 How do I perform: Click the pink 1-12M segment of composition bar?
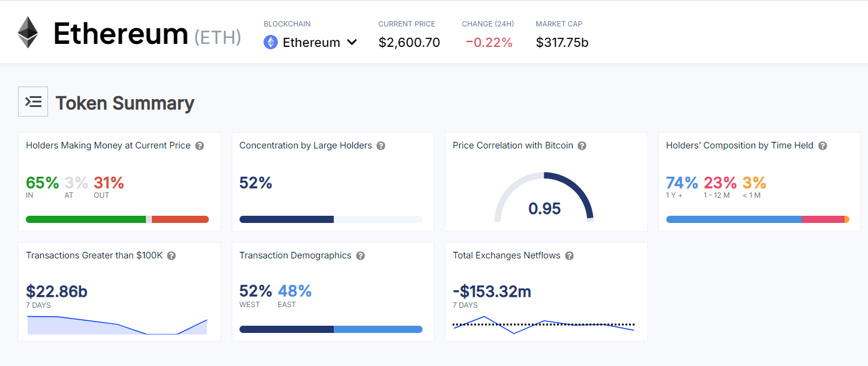823,219
